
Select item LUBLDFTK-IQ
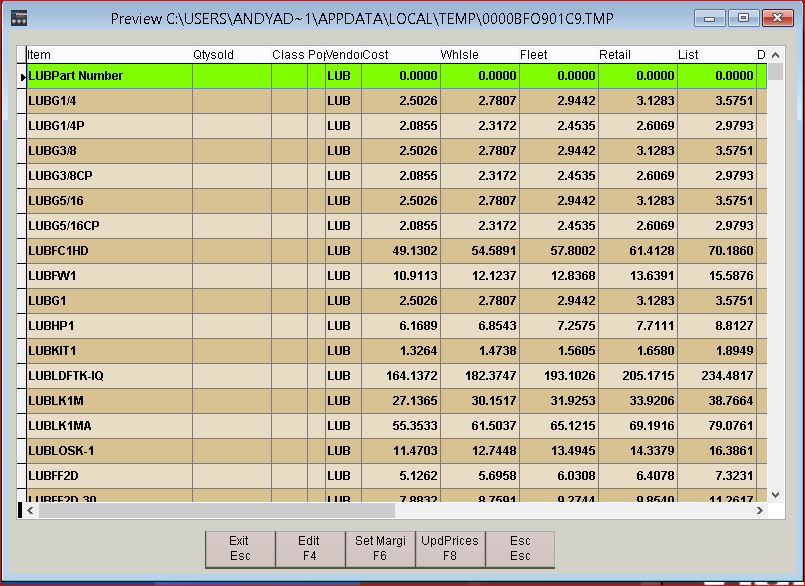pyautogui.click(x=109, y=376)
